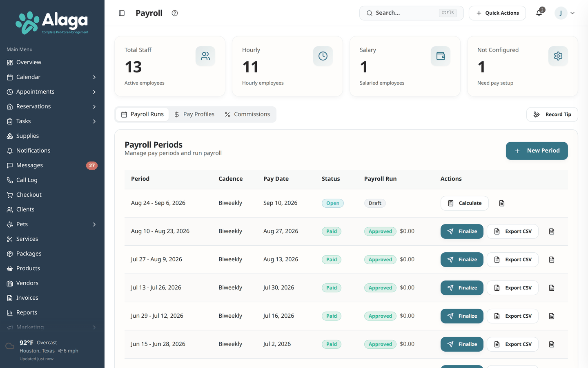Click Approved badge in Jul 16, 2026 row
The height and width of the screenshot is (368, 588).
point(380,316)
